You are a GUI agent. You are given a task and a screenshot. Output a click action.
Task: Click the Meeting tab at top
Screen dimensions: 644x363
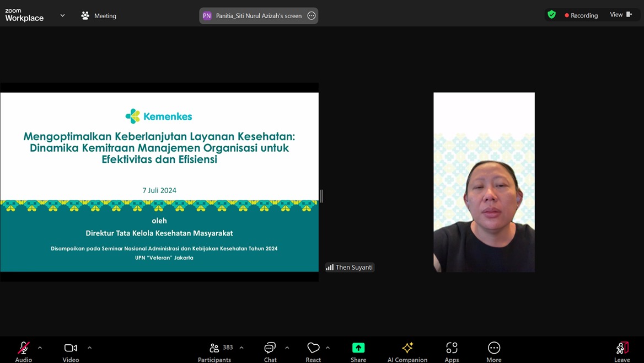[x=99, y=16]
